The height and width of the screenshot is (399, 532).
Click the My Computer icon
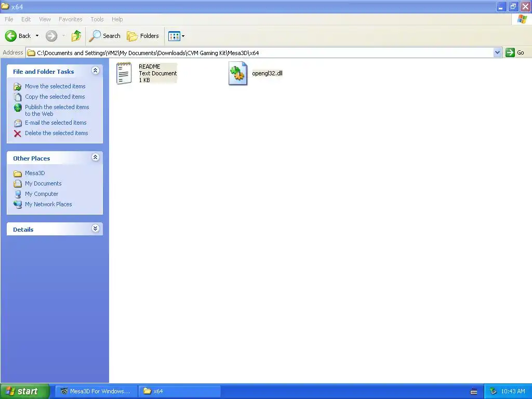point(18,194)
